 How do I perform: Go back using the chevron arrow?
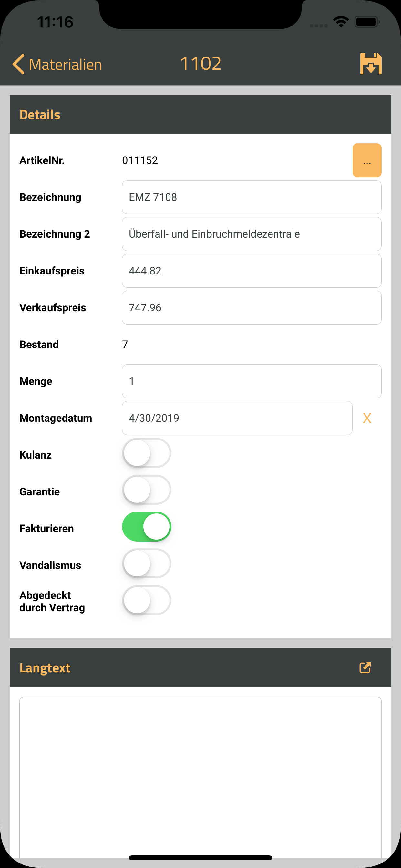click(18, 64)
